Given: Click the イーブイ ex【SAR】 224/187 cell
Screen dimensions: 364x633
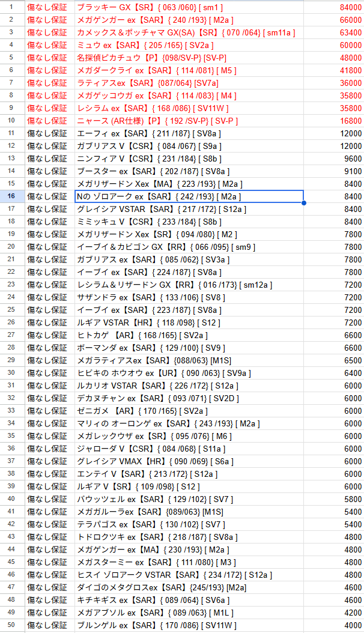Looking at the screenshot, I should [x=189, y=271].
